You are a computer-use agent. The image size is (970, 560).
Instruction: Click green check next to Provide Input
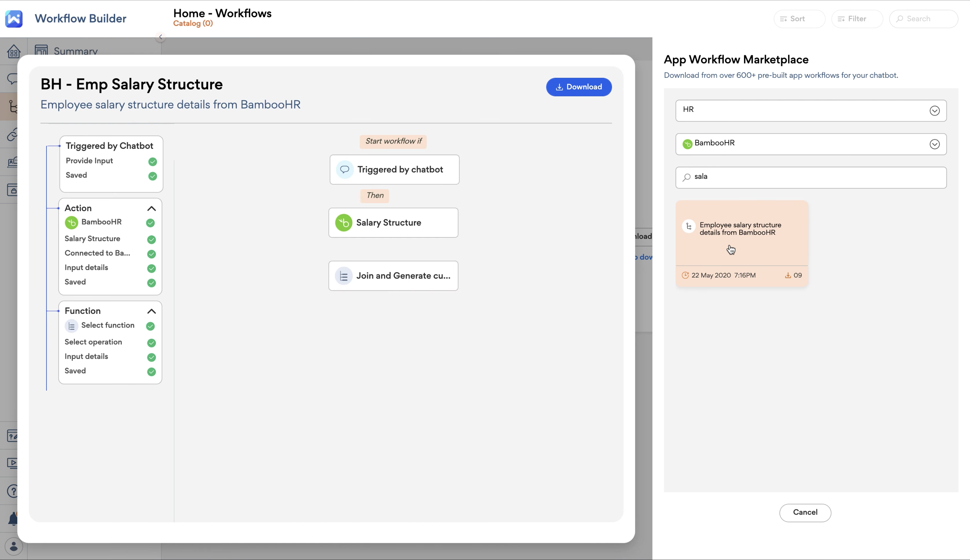point(152,162)
